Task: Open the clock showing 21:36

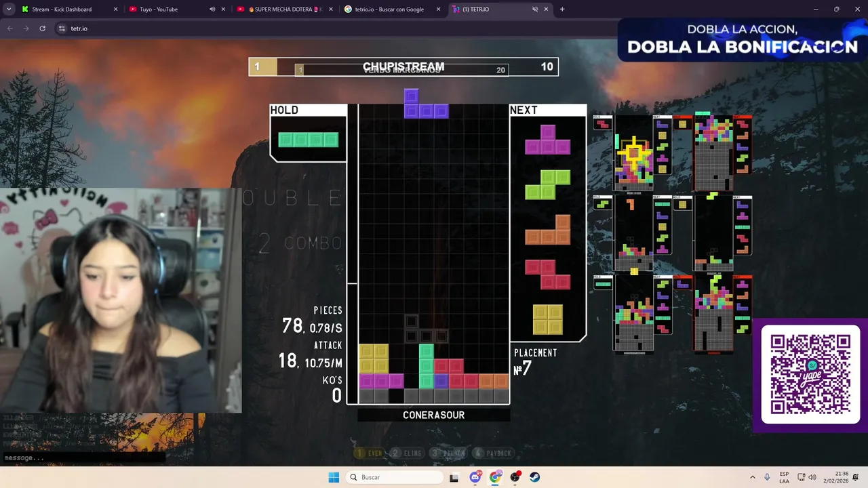Action: pos(836,477)
